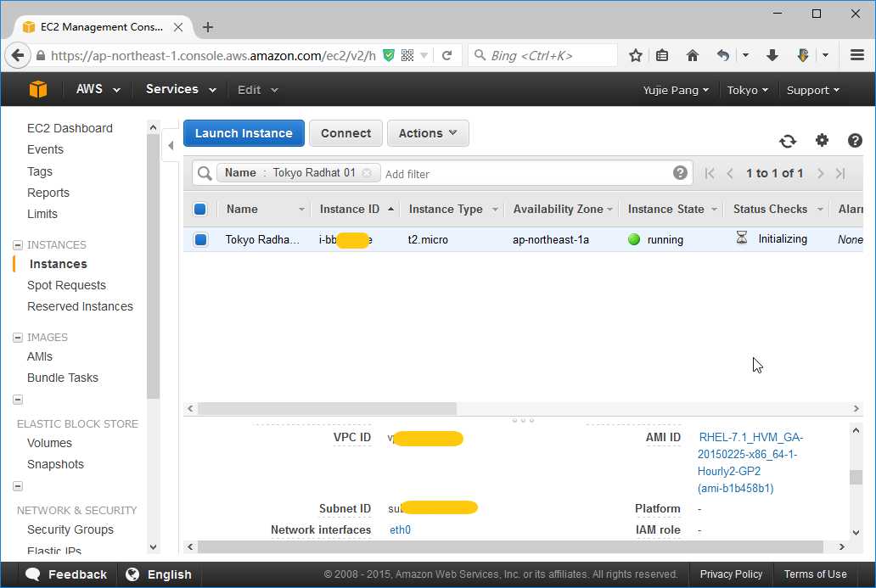Image resolution: width=876 pixels, height=588 pixels.
Task: Reload the page in the browser
Action: pos(447,55)
